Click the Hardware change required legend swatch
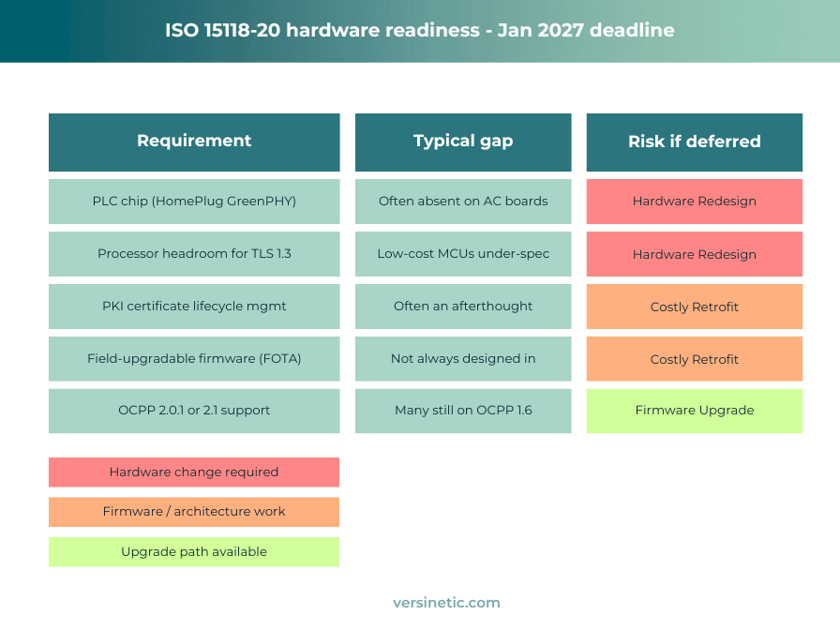 (194, 472)
